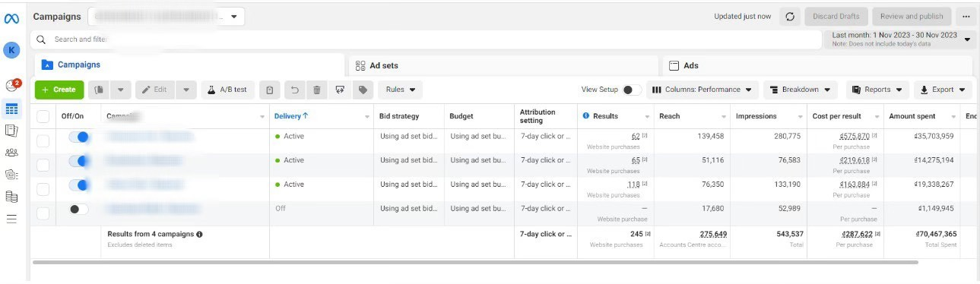
Task: Open the All tools hamburger menu
Action: pyautogui.click(x=11, y=219)
